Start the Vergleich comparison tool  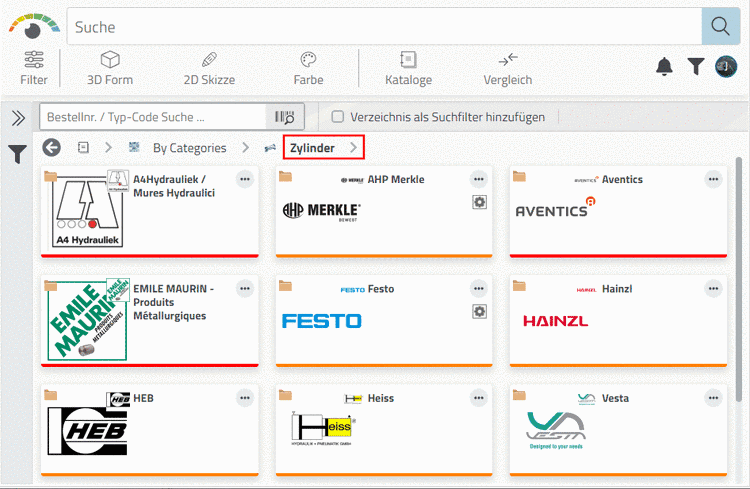(507, 68)
